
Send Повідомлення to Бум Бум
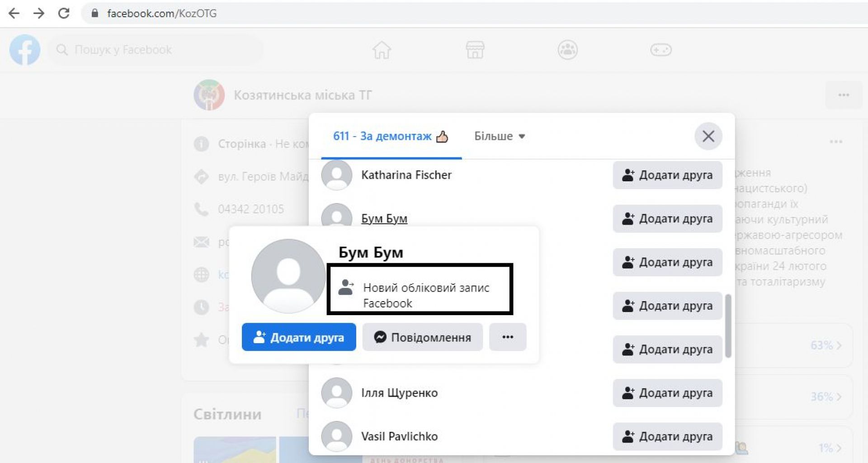click(x=422, y=337)
